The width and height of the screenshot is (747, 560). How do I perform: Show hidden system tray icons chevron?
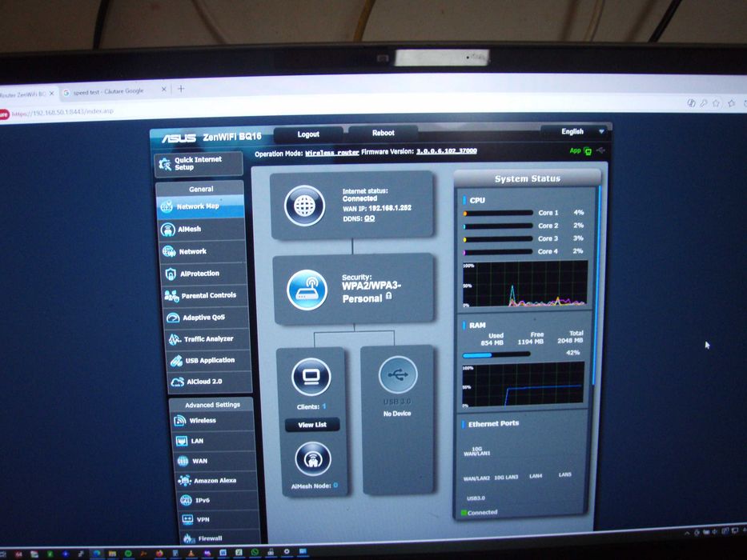tap(687, 534)
